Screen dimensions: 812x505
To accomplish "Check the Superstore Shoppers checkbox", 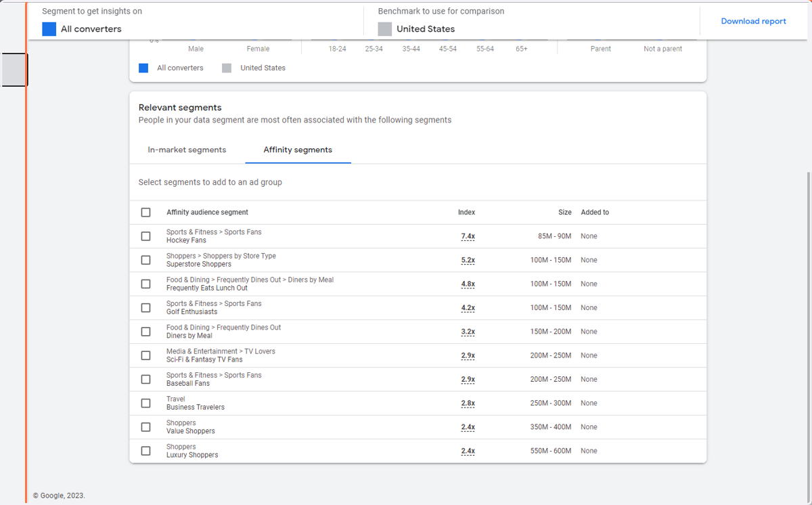I will (x=145, y=260).
